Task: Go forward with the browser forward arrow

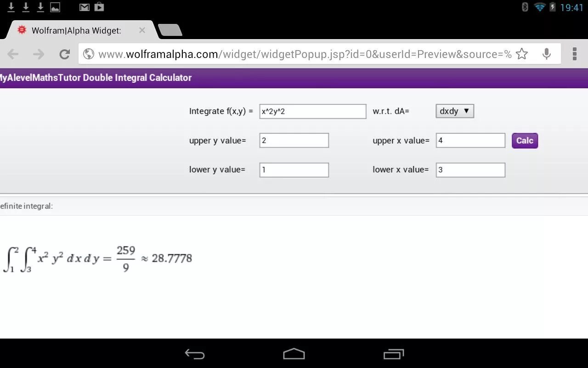Action: click(39, 54)
